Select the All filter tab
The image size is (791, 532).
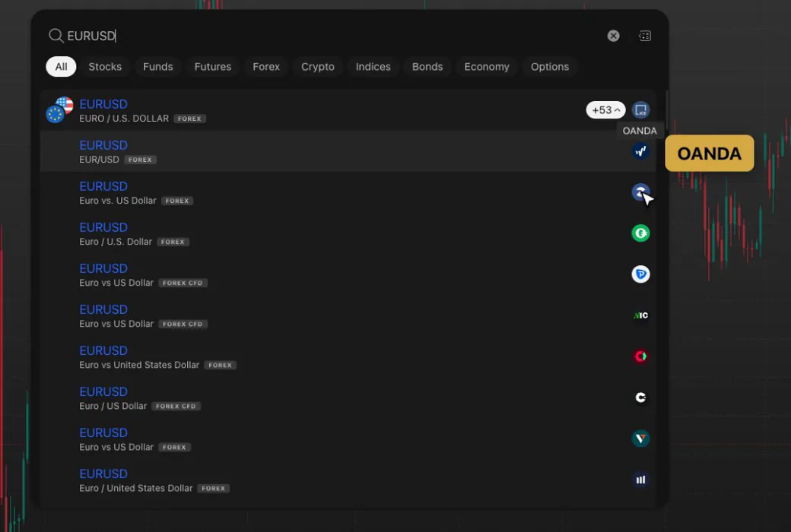(61, 67)
